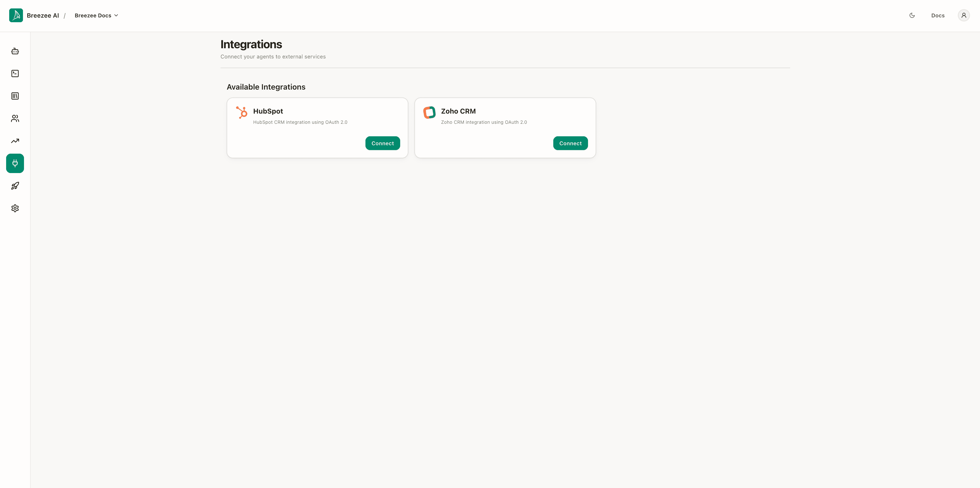Image resolution: width=980 pixels, height=488 pixels.
Task: Open the analytics trending-up sidebar icon
Action: [x=15, y=141]
